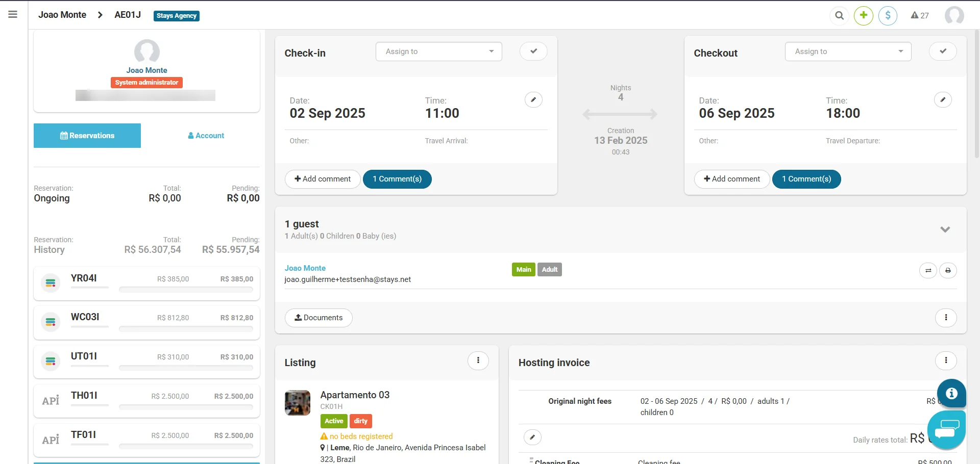Viewport: 980px width, 464px height.
Task: Click the Stays Agency badge
Action: click(x=177, y=16)
